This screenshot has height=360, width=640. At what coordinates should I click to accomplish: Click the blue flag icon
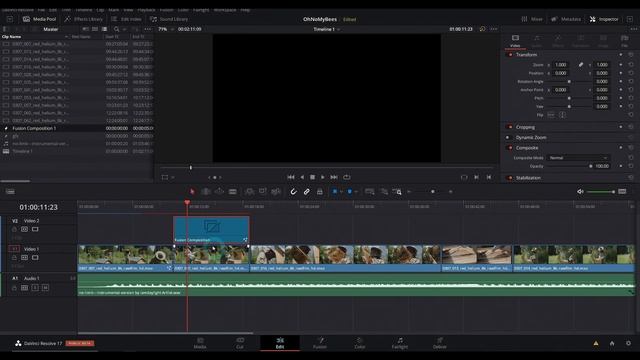(335, 191)
